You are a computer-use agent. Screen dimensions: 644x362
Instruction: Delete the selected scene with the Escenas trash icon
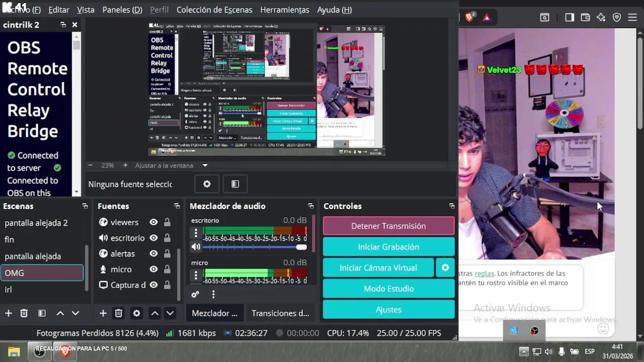[24, 313]
